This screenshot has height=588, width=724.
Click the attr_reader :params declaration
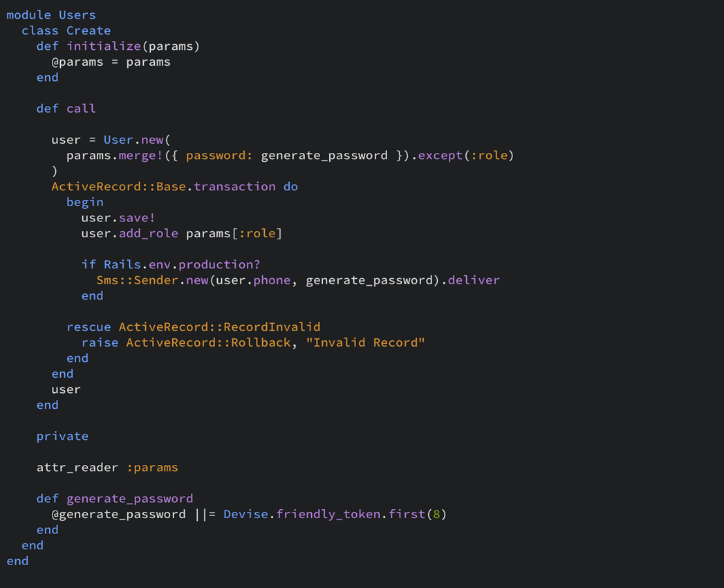pyautogui.click(x=106, y=467)
